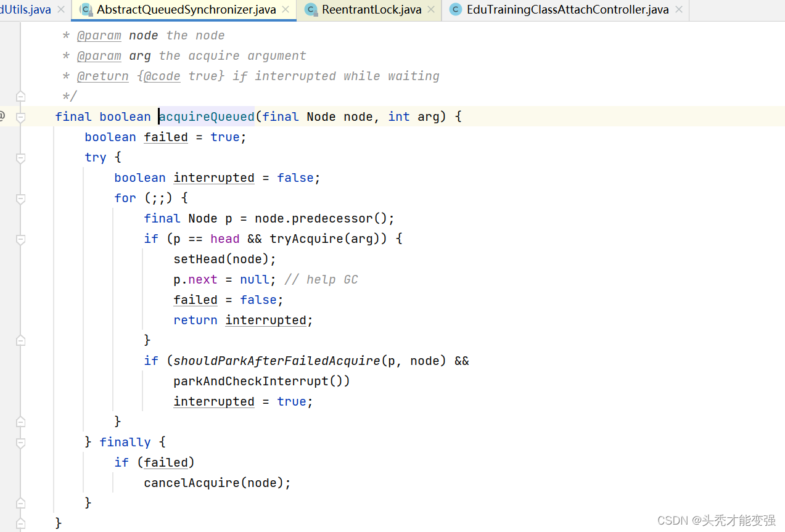Close the ReentrantLock.java tab
785x532 pixels.
(x=431, y=9)
